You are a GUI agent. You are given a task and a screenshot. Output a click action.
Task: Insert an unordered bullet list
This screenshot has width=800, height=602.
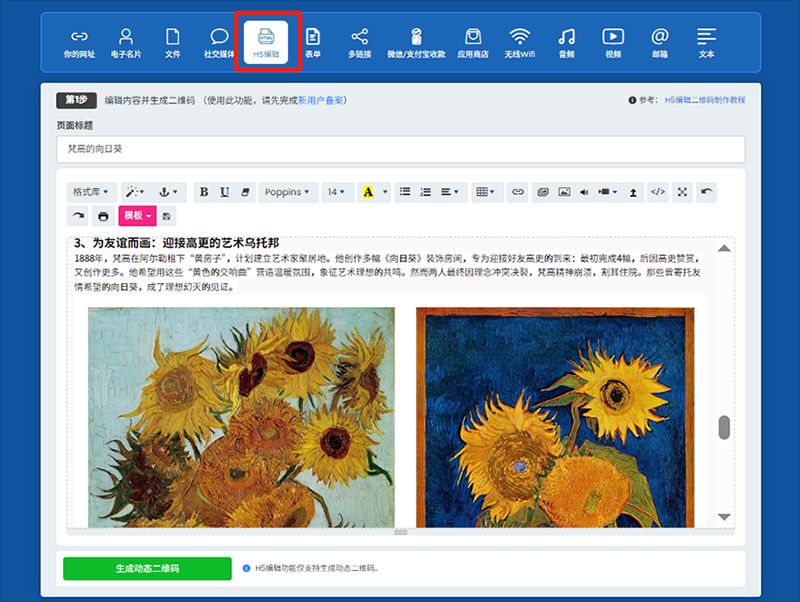tap(404, 192)
